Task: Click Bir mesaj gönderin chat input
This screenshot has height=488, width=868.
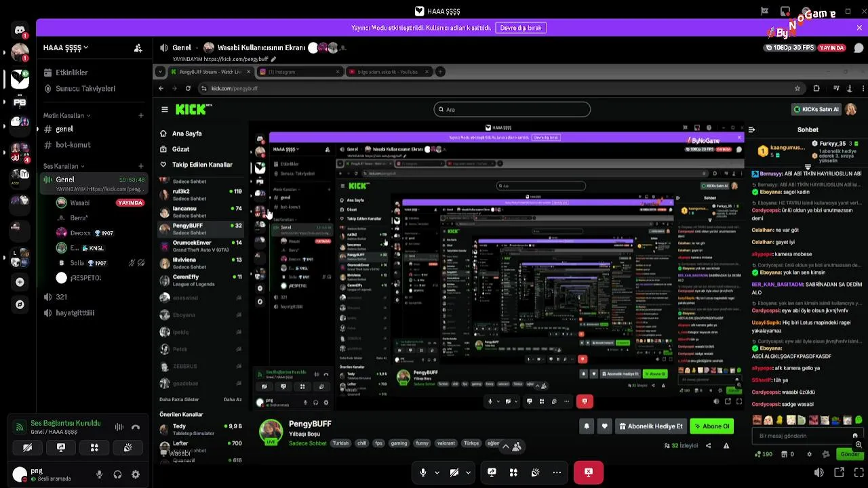Action: 806,436
